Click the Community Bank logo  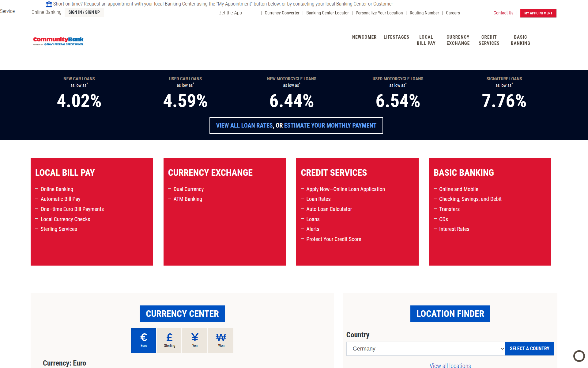[x=58, y=41]
